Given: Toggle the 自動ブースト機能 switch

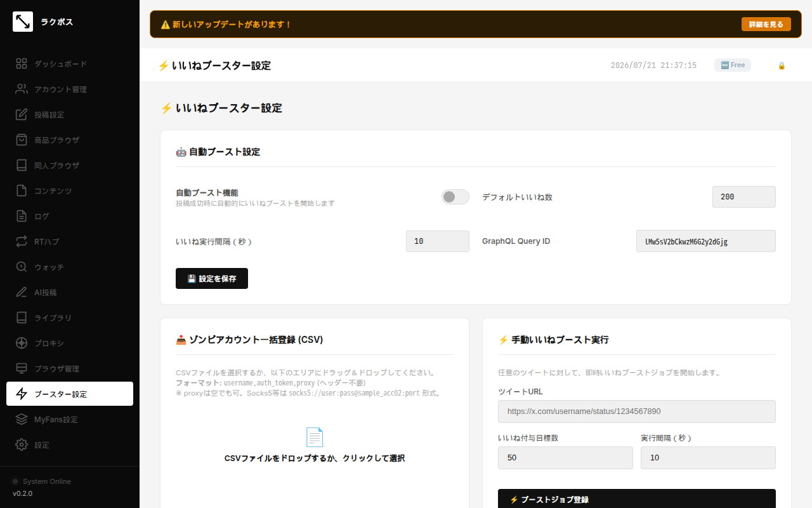Looking at the screenshot, I should coord(455,197).
